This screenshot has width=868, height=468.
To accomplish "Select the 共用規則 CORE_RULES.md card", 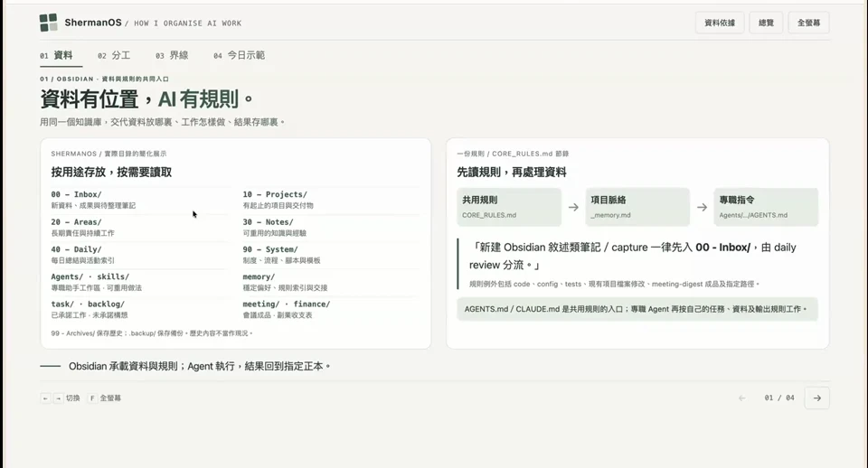I will [509, 207].
